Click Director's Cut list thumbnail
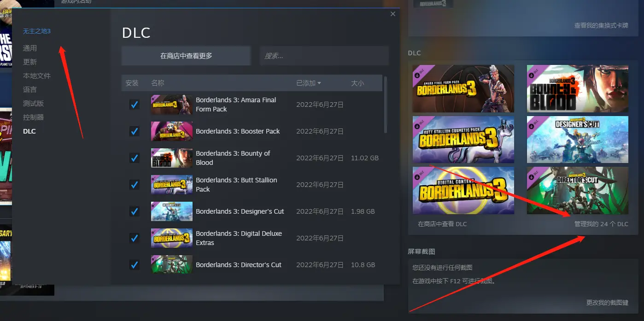 [x=171, y=265]
